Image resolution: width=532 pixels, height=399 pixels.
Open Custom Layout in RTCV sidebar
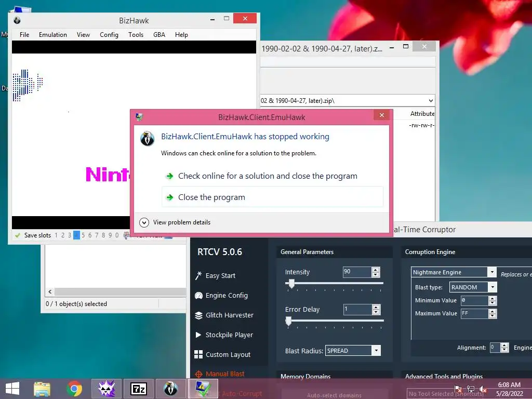coord(222,354)
